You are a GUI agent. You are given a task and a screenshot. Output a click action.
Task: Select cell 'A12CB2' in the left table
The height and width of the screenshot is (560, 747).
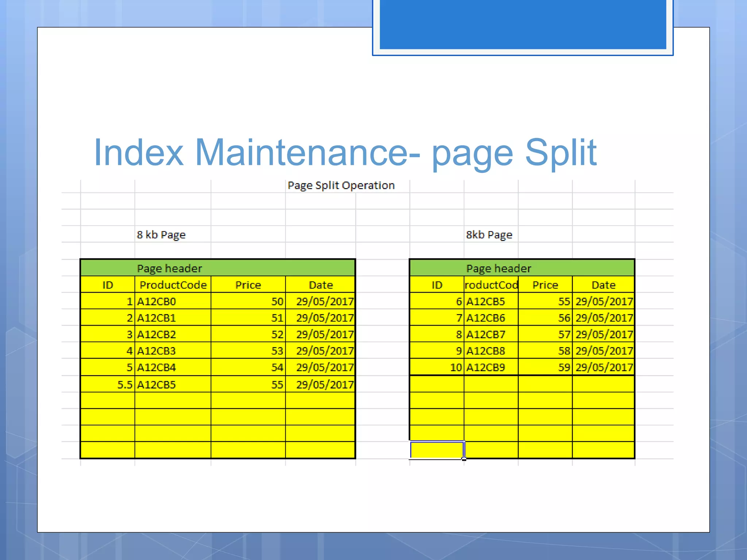(x=173, y=334)
